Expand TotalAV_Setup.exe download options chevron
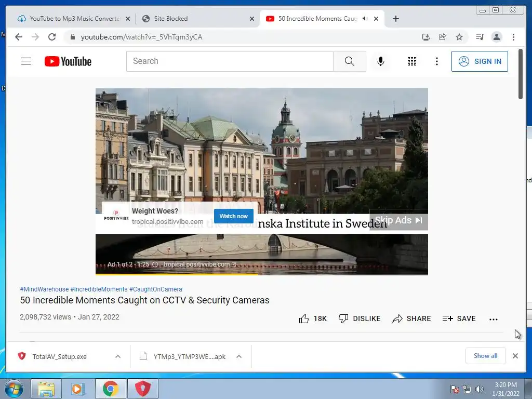The height and width of the screenshot is (399, 532). click(118, 356)
